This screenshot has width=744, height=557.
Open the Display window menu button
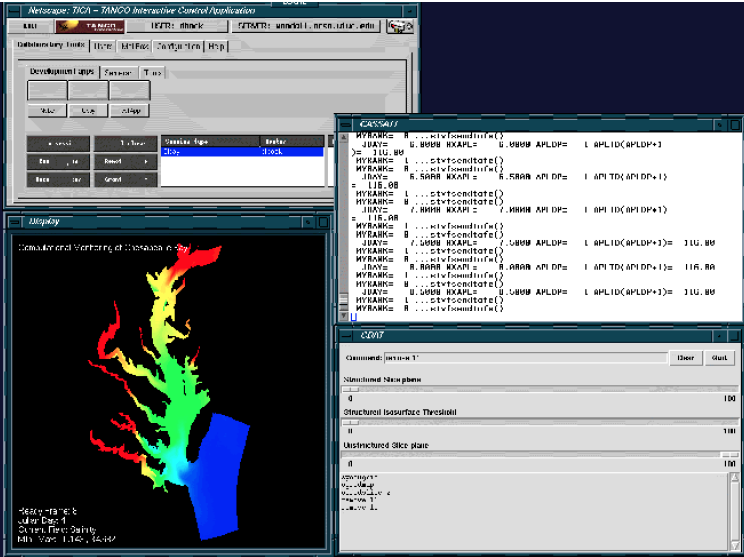(x=14, y=220)
